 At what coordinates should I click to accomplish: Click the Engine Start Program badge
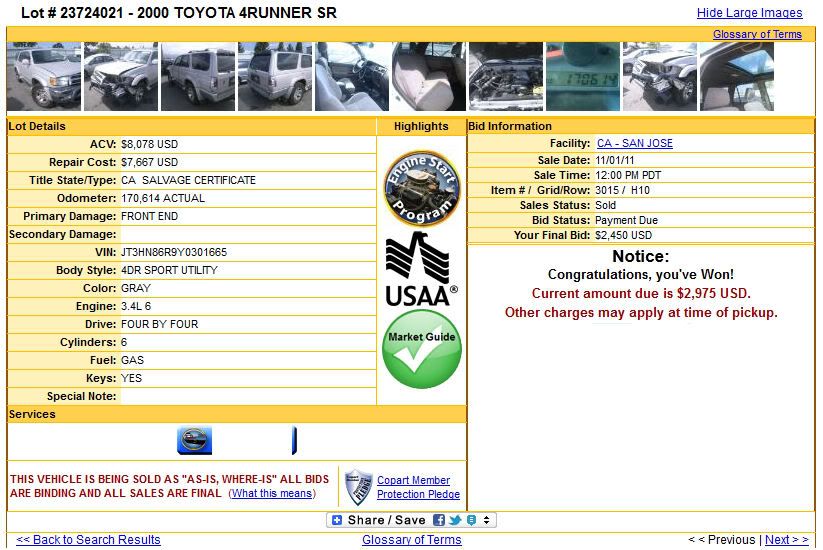[422, 188]
